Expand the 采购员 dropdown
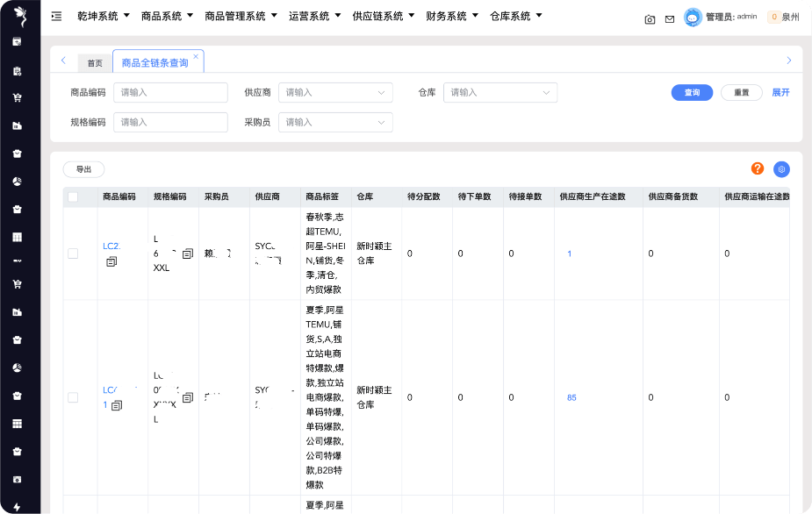 (x=334, y=123)
